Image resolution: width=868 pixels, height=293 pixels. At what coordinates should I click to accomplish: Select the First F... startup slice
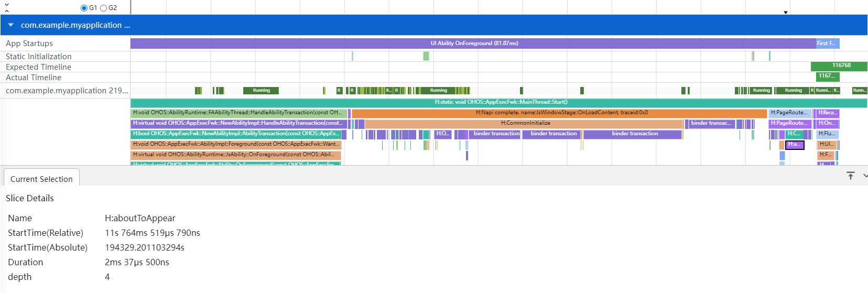[828, 44]
